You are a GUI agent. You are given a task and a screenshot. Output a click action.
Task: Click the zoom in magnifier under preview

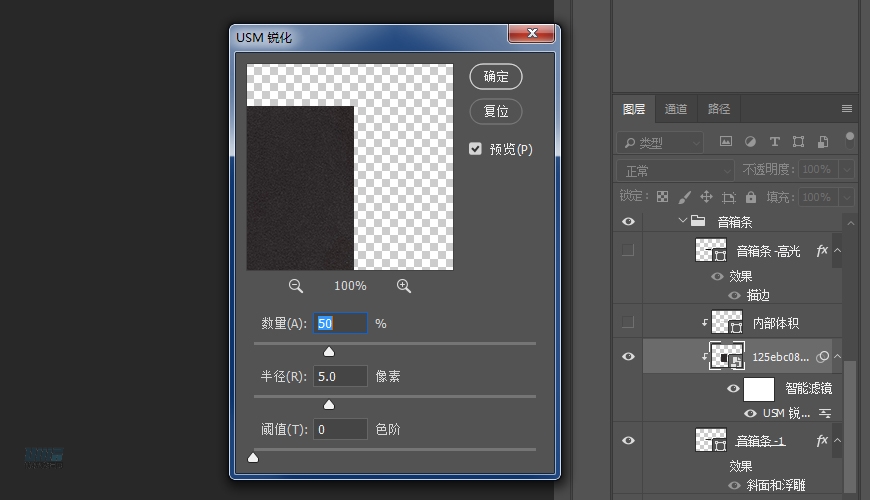click(404, 286)
